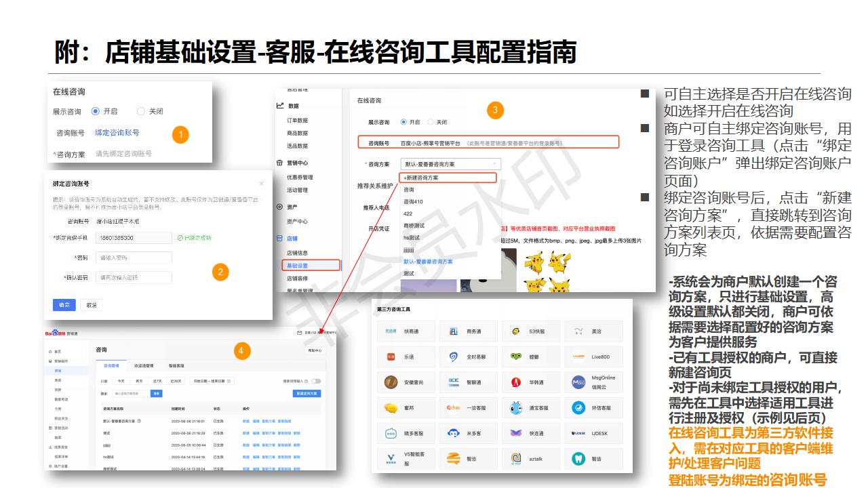
Task: Toggle the 搜索词预输入 switch
Action: point(316,382)
